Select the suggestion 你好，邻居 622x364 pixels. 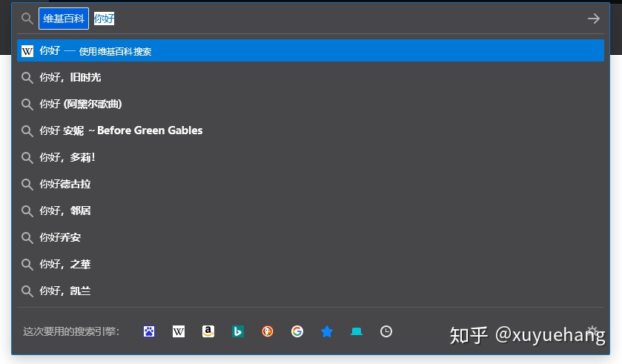[311, 211]
